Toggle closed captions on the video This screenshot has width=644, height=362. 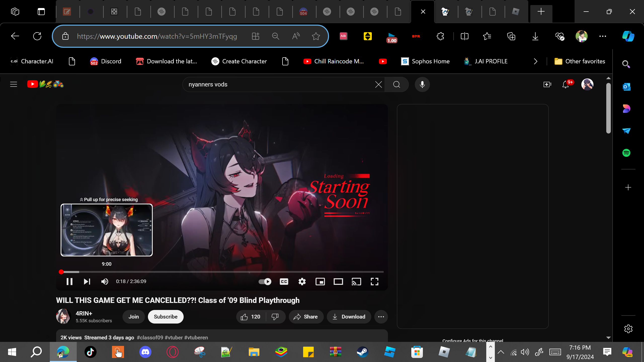tap(284, 282)
